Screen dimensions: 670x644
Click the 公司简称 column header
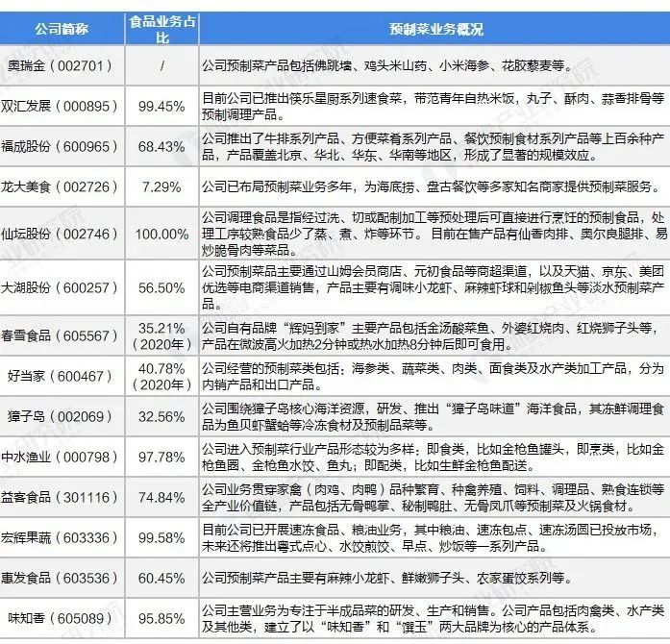[62, 29]
